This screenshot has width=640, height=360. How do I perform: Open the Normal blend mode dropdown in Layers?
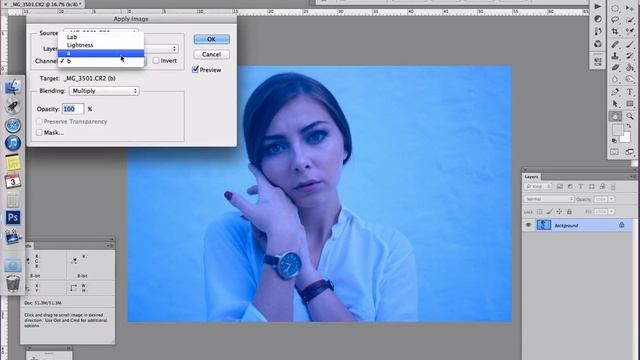tap(549, 199)
